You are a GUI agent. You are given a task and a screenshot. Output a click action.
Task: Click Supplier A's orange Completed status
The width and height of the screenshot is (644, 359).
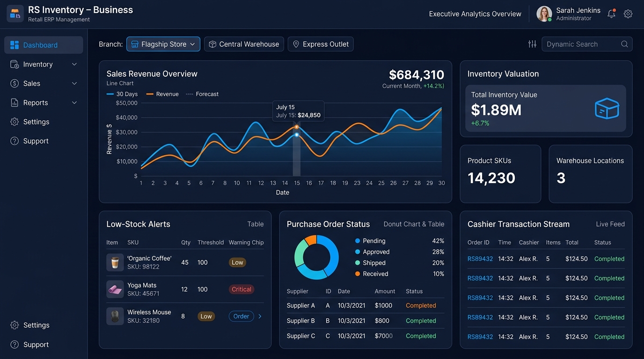421,305
